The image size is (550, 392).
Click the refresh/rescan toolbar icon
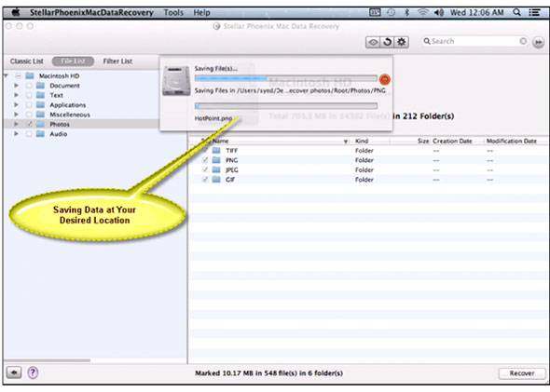(387, 42)
